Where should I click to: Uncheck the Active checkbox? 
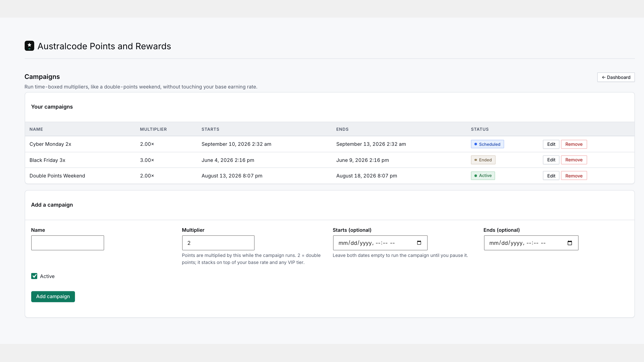tap(34, 276)
